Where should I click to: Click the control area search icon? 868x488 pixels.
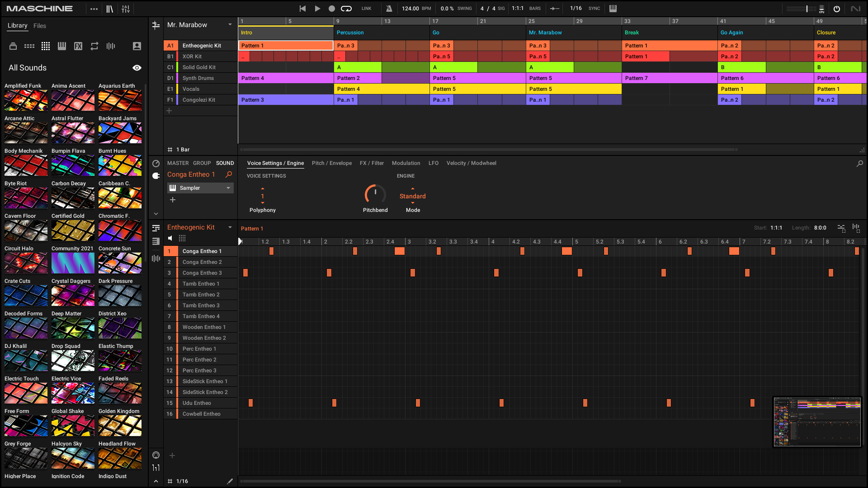pyautogui.click(x=859, y=164)
